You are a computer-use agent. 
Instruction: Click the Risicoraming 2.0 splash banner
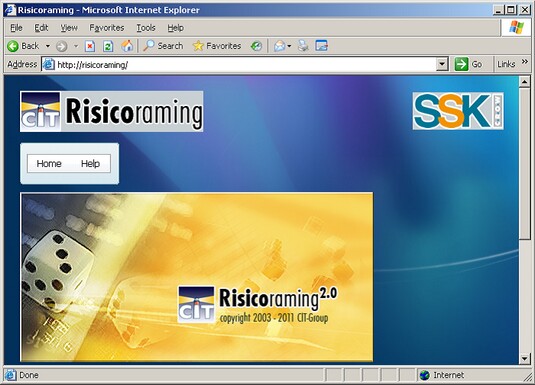pos(197,277)
